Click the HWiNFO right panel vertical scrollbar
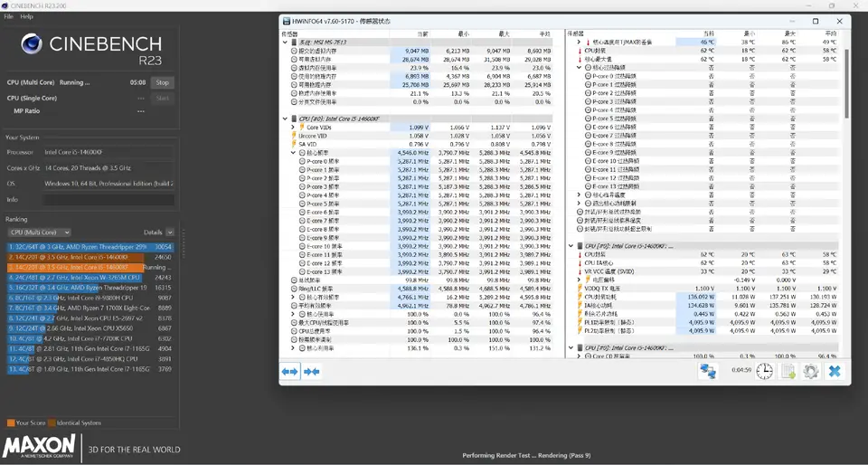The width and height of the screenshot is (868, 465). [x=846, y=83]
